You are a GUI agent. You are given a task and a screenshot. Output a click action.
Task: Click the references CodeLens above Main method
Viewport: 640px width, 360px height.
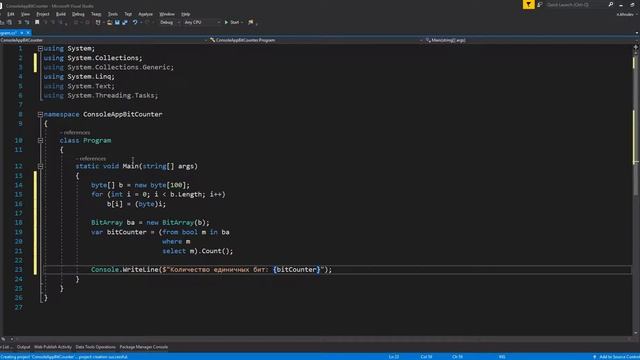91,158
